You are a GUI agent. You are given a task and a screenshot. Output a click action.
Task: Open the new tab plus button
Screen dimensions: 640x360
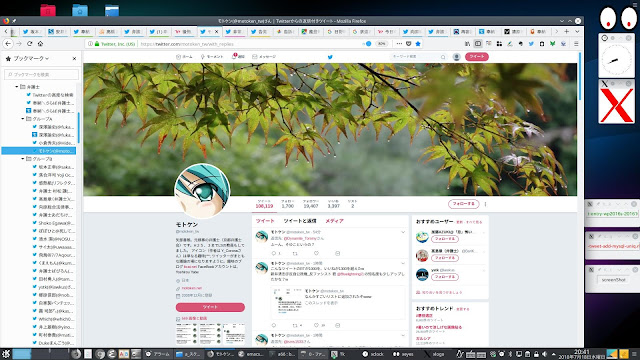click(567, 31)
